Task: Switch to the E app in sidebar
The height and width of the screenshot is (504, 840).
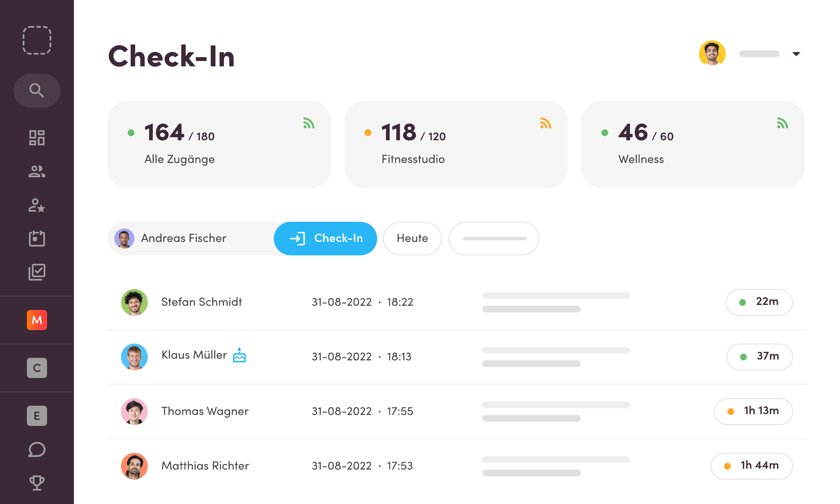Action: pos(37,415)
